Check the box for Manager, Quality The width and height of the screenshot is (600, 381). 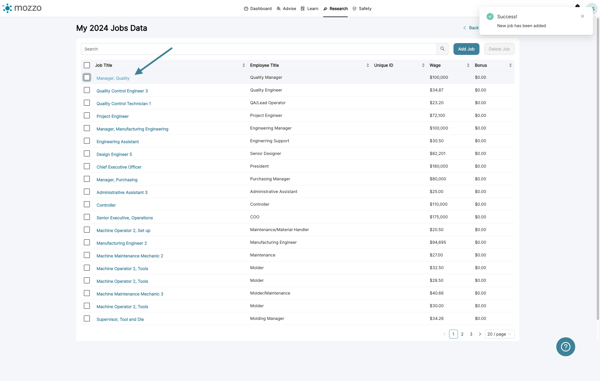tap(87, 77)
